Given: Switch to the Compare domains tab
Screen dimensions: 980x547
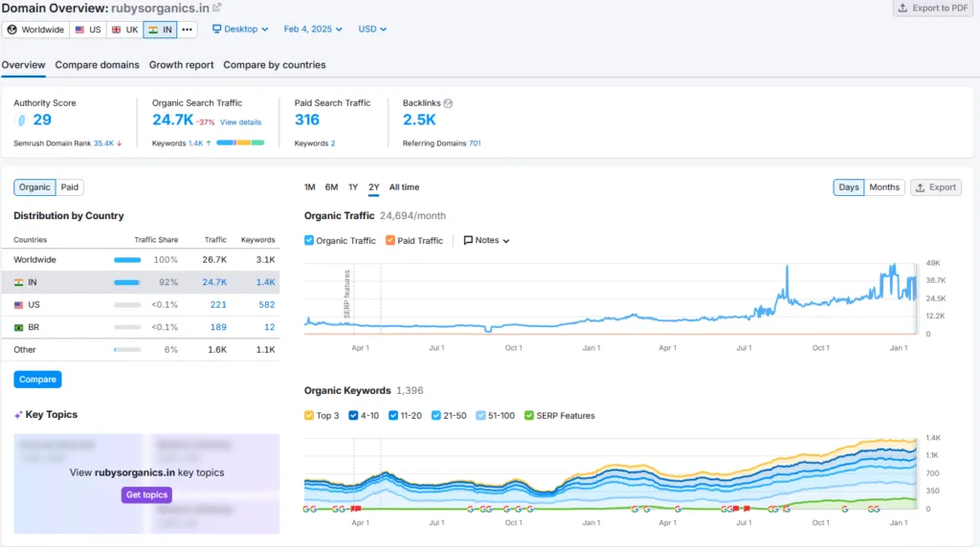Looking at the screenshot, I should pyautogui.click(x=97, y=65).
